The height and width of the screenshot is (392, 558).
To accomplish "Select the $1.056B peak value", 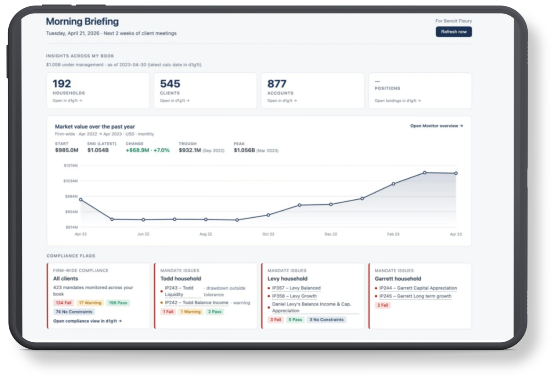I will click(244, 150).
